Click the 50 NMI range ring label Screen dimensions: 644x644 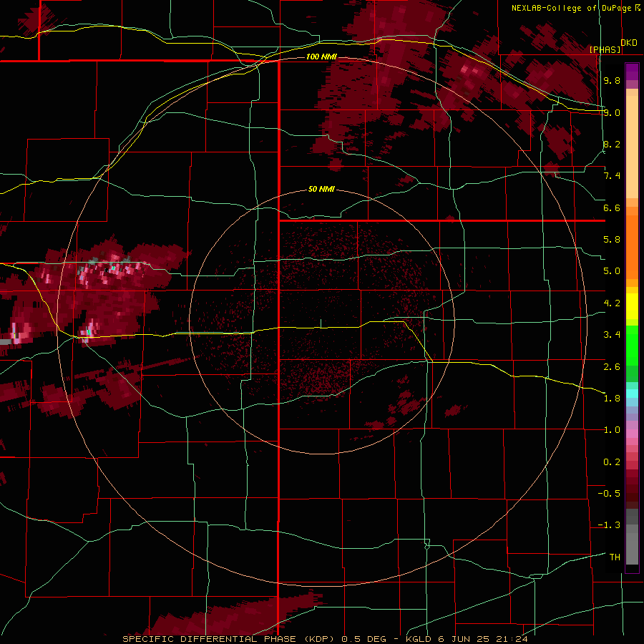[x=321, y=189]
